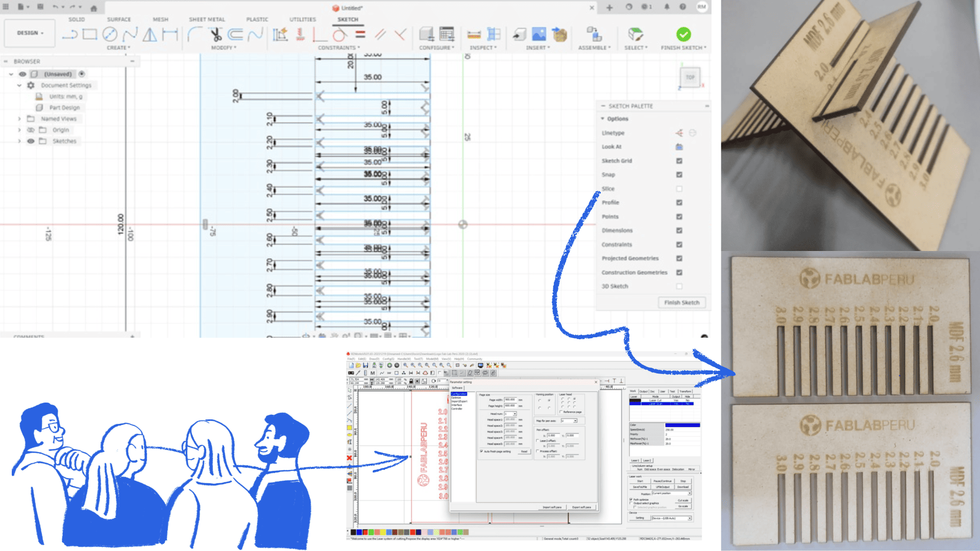Click the green Finish Sketch checkmark

click(x=683, y=34)
